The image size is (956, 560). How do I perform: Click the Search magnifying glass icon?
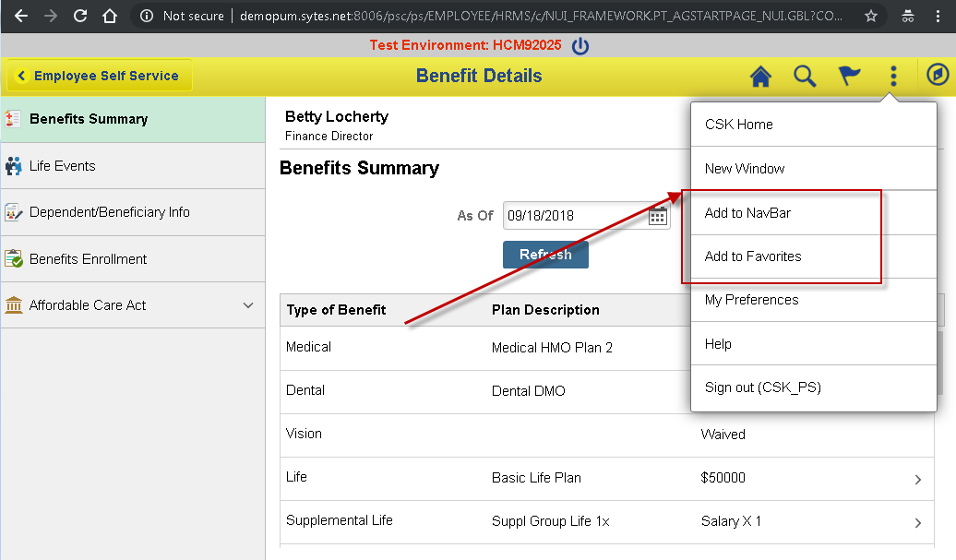click(804, 77)
